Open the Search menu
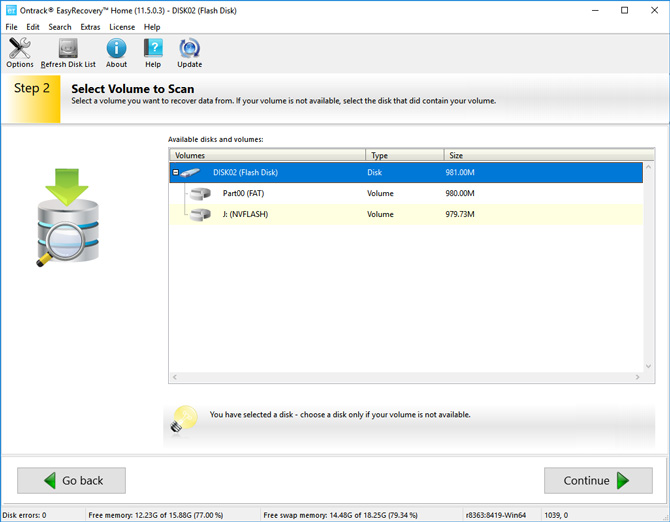Screen dimensions: 670x522 (x=60, y=27)
